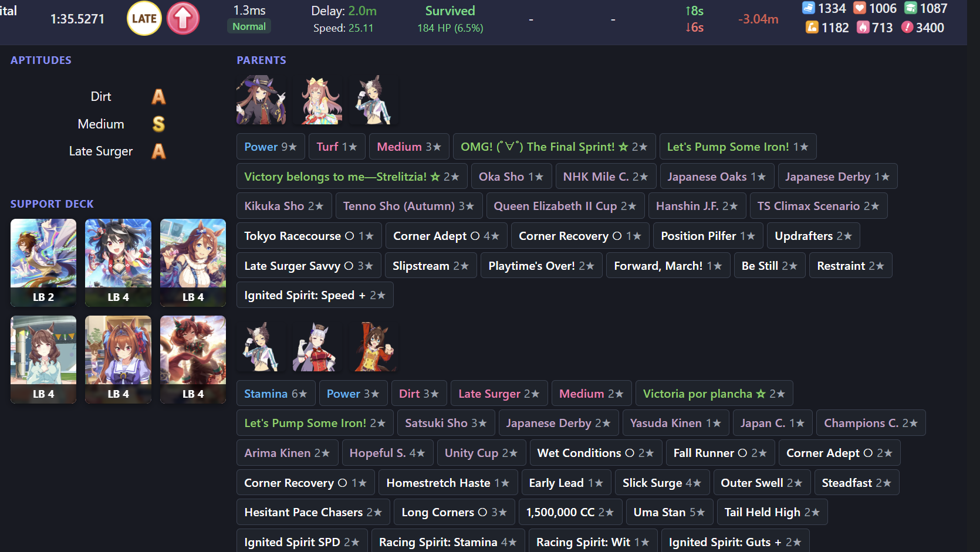The image size is (980, 552).
Task: Click the Unity Cup 2★ tag
Action: click(x=482, y=453)
